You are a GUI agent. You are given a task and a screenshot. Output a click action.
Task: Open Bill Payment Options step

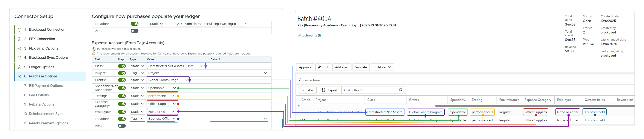click(46, 86)
